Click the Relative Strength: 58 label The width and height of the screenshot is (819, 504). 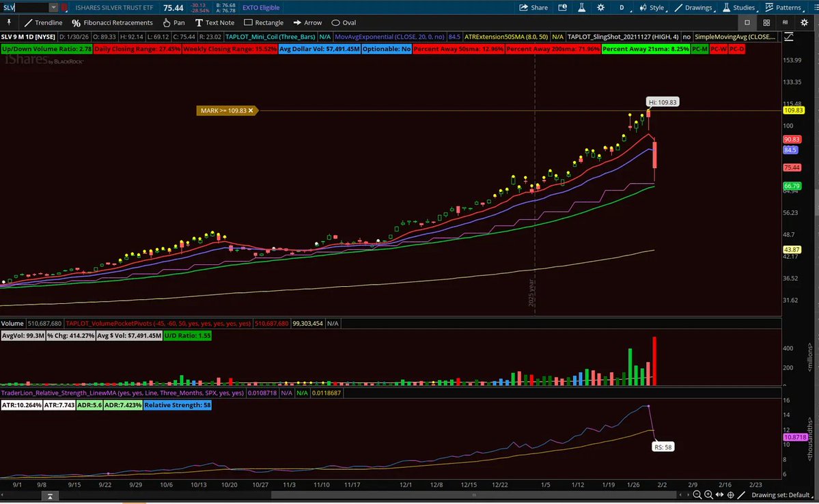pyautogui.click(x=178, y=405)
